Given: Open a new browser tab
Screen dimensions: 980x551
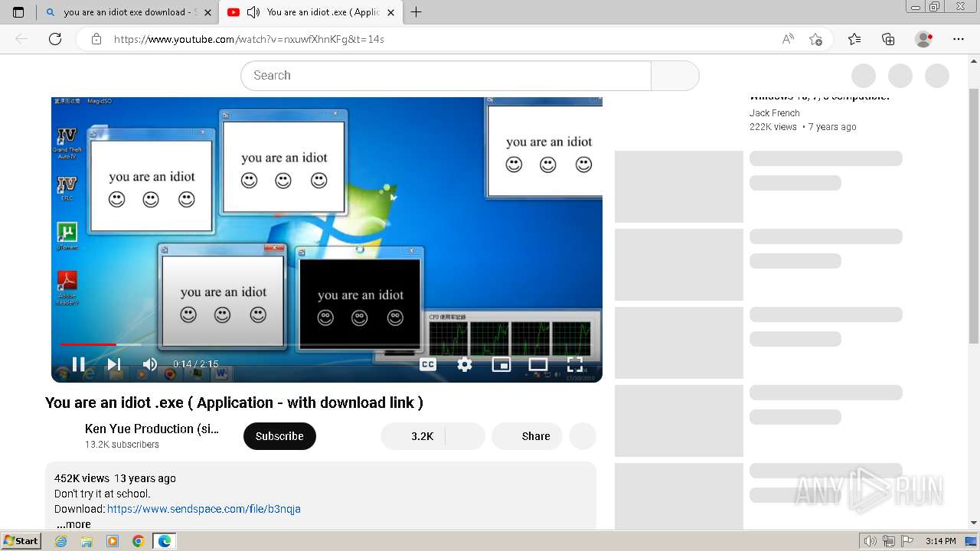Looking at the screenshot, I should [x=416, y=12].
